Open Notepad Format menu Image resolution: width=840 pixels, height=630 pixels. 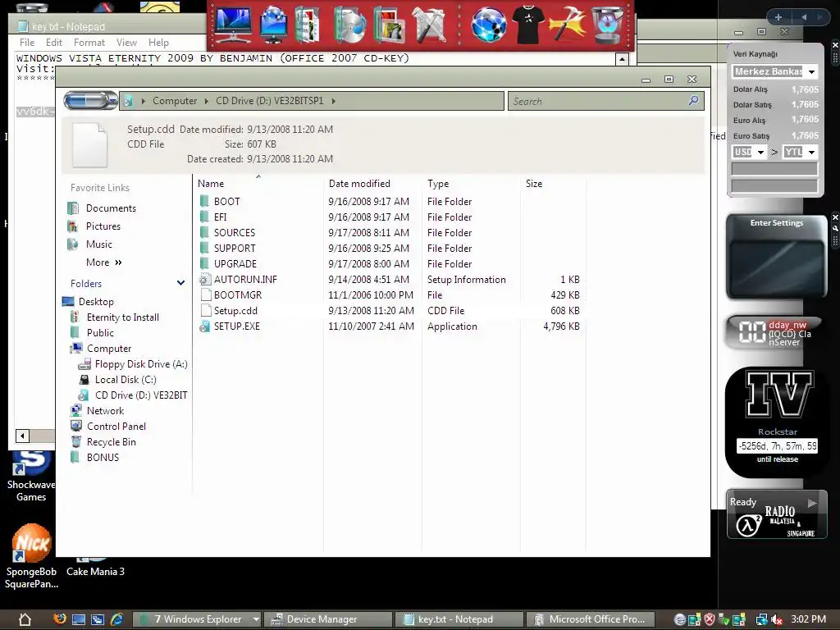pyautogui.click(x=89, y=43)
